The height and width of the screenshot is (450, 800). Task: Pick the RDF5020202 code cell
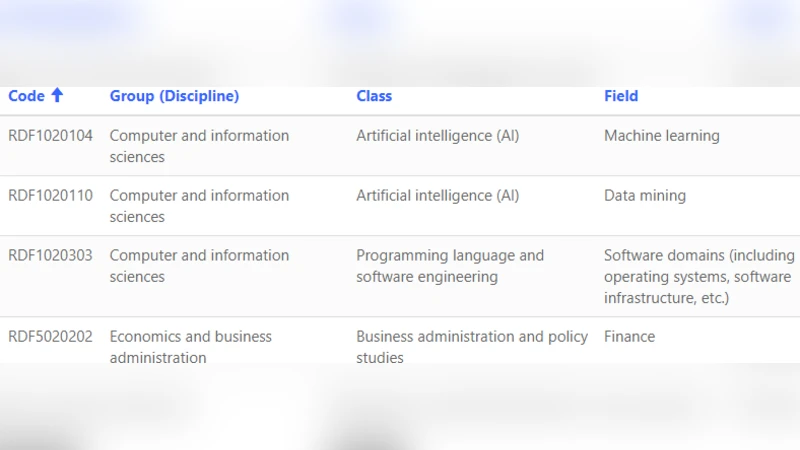(x=50, y=337)
